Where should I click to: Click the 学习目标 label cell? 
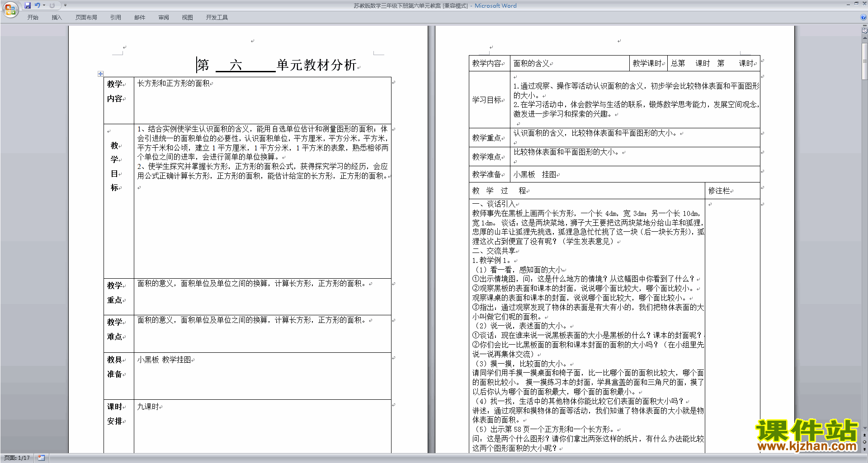(x=489, y=99)
